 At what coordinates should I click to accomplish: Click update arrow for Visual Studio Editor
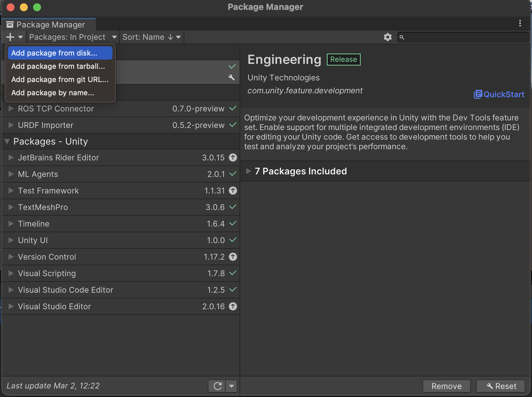point(233,306)
